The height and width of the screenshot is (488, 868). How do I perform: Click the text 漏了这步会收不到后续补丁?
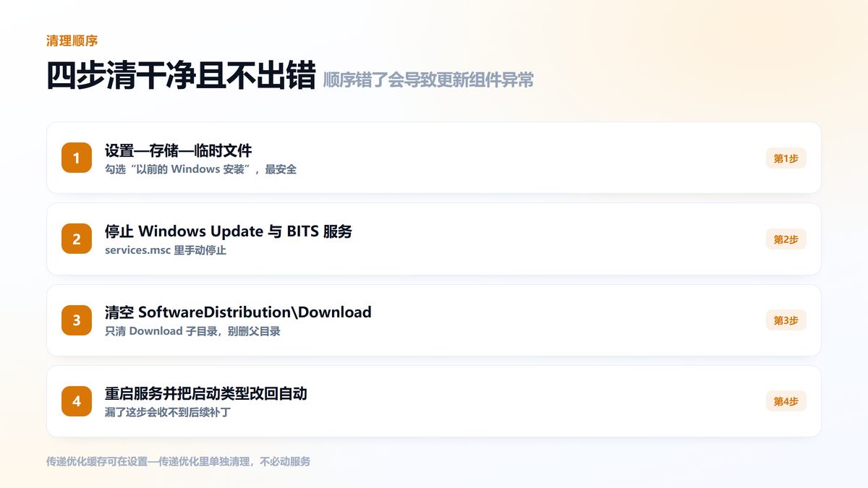point(168,412)
